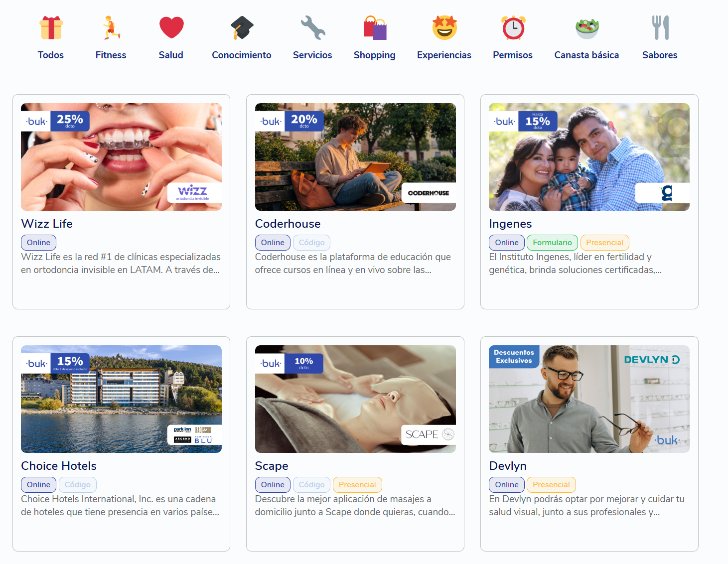Click the star-eyes Experiencias emoji icon

444,27
